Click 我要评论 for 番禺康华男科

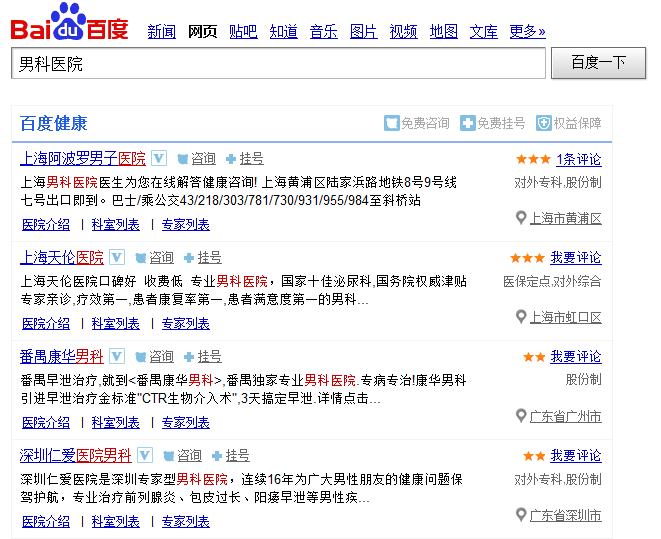576,357
